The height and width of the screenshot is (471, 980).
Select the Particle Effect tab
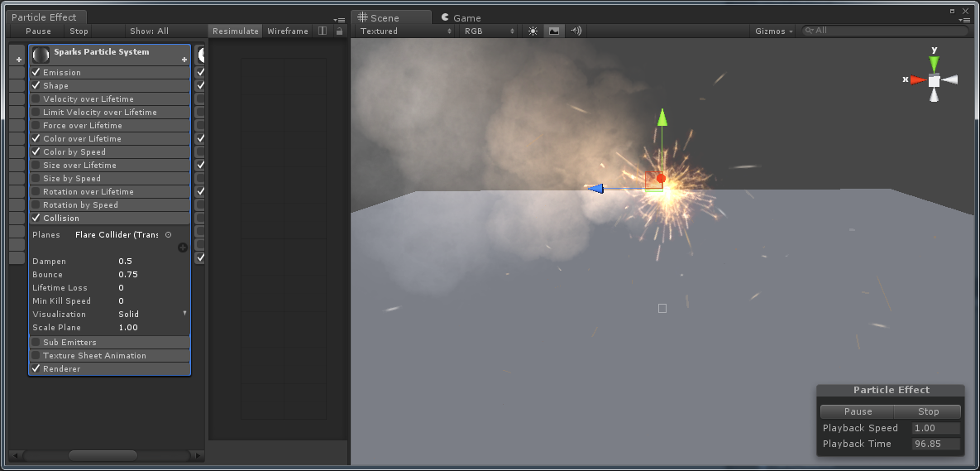[45, 17]
